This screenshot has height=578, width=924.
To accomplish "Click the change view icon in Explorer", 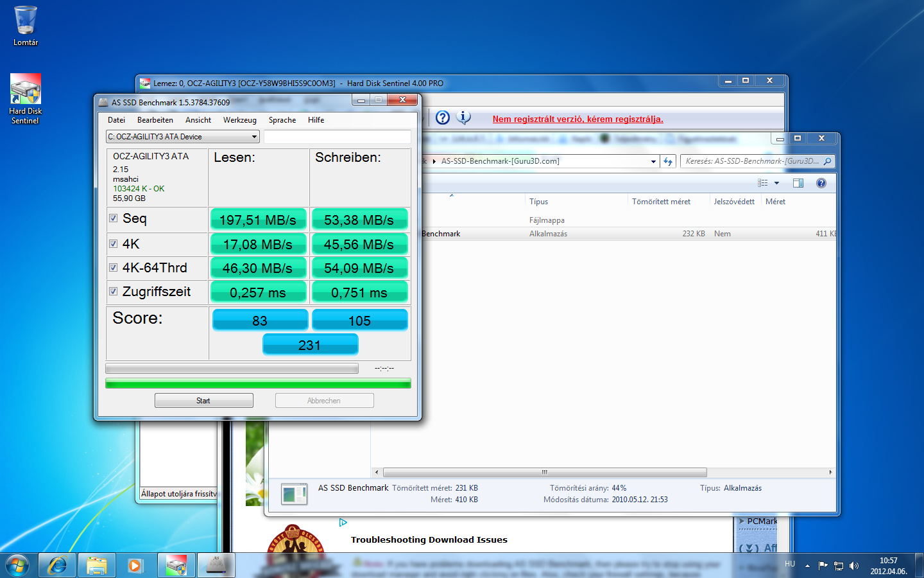I will pos(762,183).
